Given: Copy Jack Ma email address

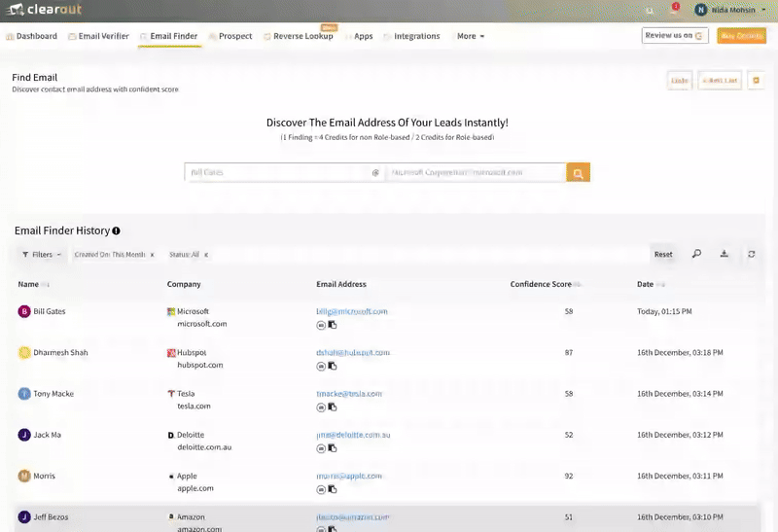Looking at the screenshot, I should point(333,448).
